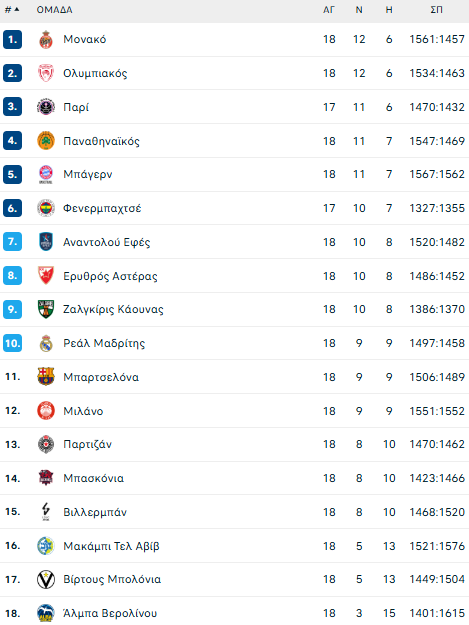Select the Fenerbahçe crest icon
The width and height of the screenshot is (469, 625).
pyautogui.click(x=46, y=208)
